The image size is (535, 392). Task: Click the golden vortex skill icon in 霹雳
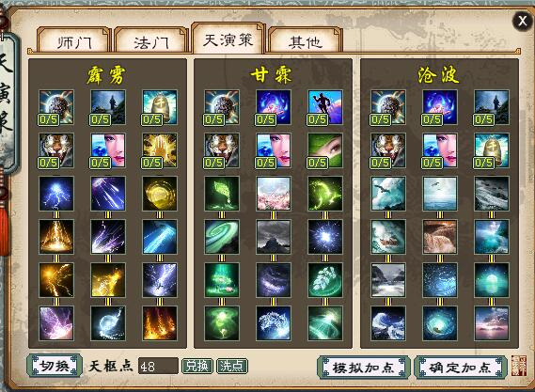(160, 194)
